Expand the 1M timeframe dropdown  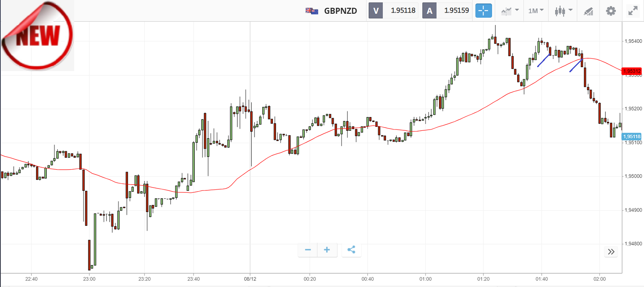(x=536, y=11)
